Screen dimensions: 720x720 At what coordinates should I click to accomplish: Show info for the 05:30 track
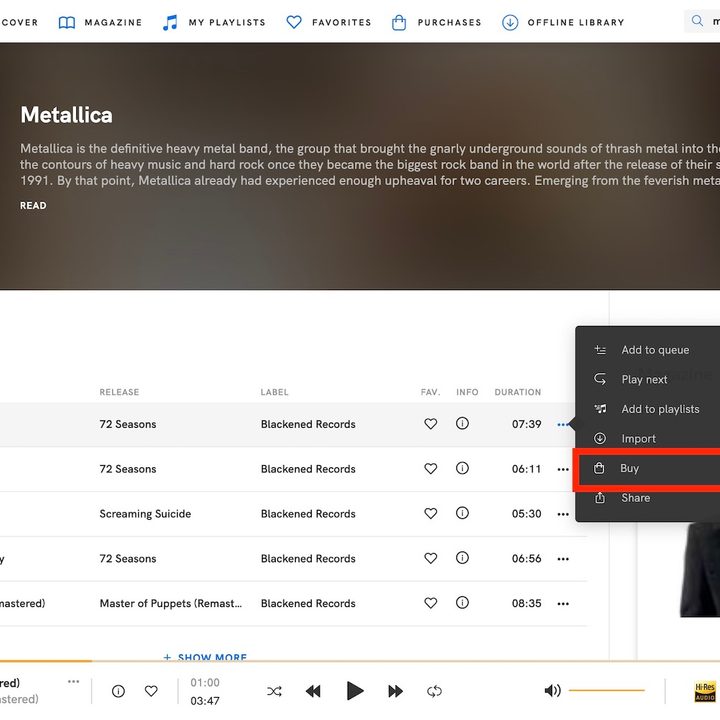pyautogui.click(x=462, y=513)
